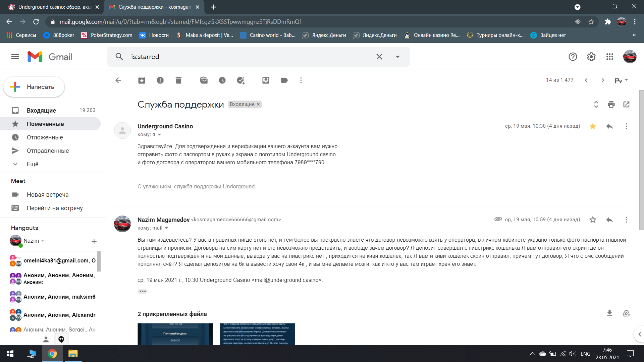This screenshot has width=644, height=362.
Task: Open the 888poker bookmark
Action: point(59,35)
